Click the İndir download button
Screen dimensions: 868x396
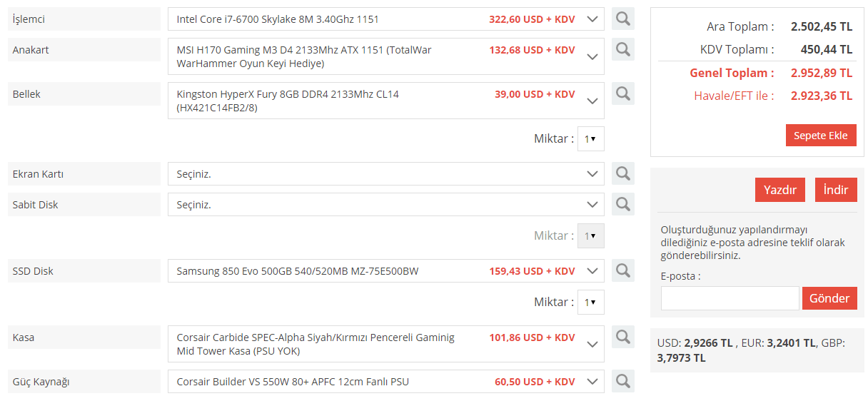tap(836, 190)
